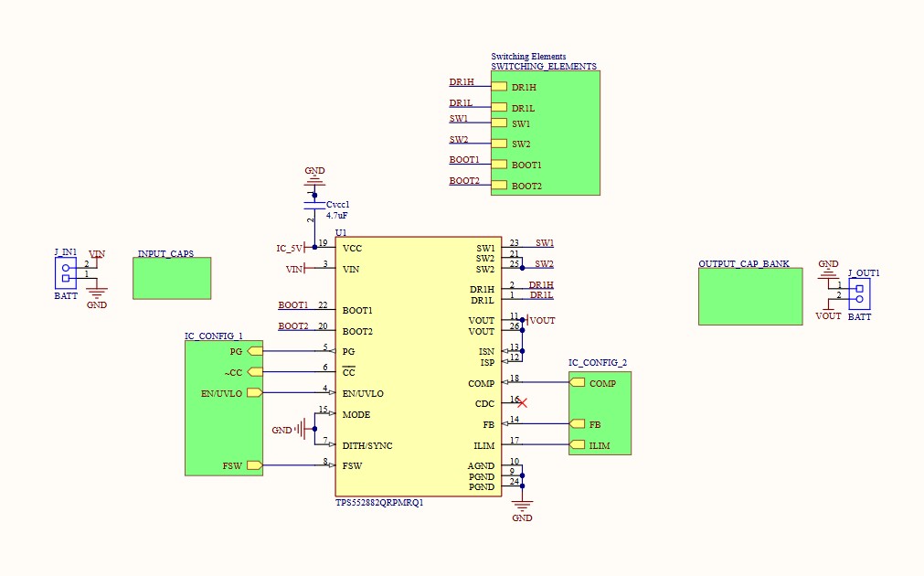
Task: Select the EN/UVLO pin on IC_CONFIG_1
Action: [x=253, y=392]
